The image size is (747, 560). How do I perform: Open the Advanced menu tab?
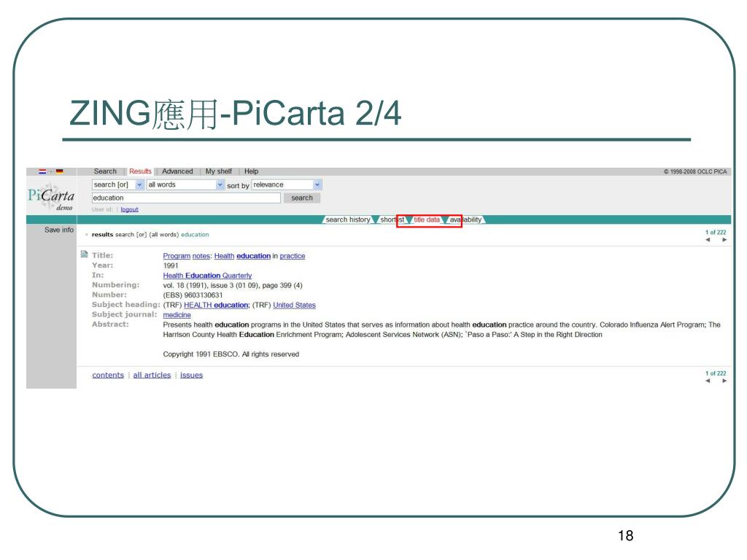tap(177, 171)
